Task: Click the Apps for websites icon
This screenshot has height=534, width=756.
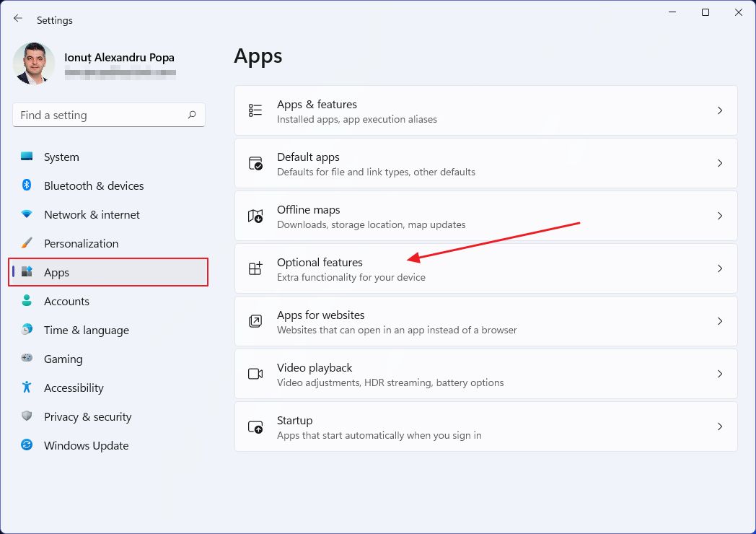Action: click(x=255, y=320)
